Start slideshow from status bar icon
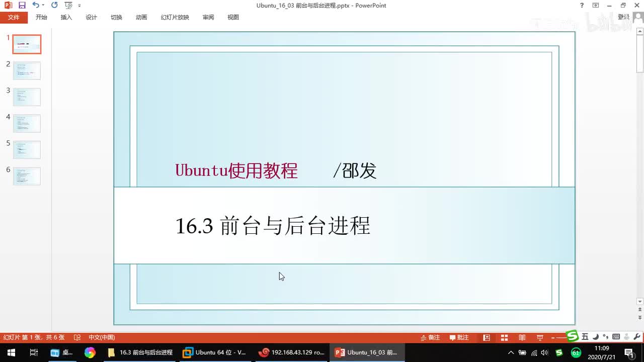This screenshot has height=362, width=644. [540, 337]
